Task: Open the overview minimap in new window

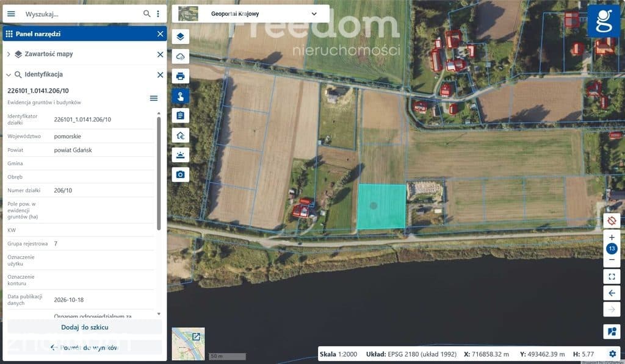Action: [x=196, y=337]
